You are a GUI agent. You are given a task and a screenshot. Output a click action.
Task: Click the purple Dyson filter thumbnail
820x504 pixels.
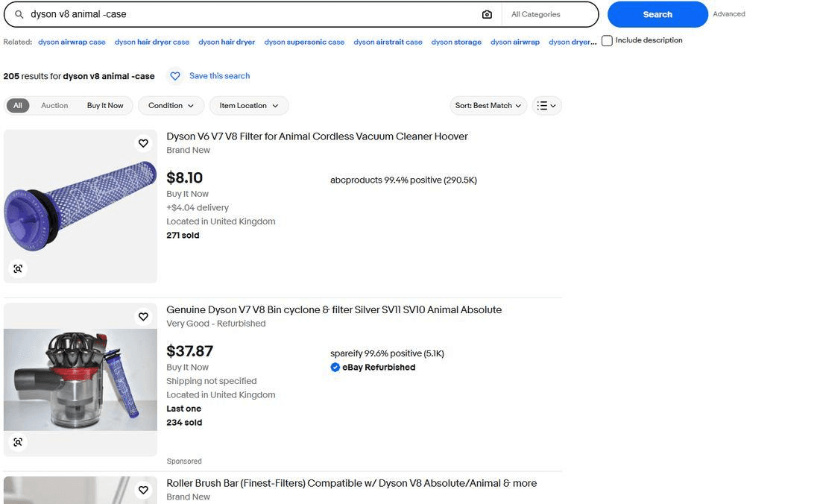point(81,207)
